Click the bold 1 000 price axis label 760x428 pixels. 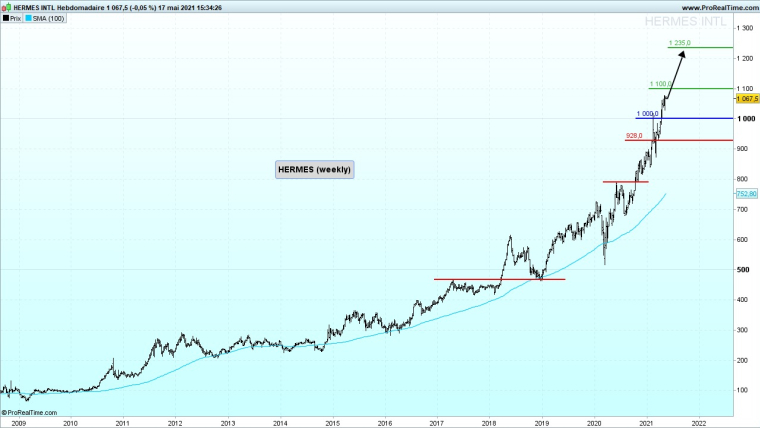pos(746,119)
